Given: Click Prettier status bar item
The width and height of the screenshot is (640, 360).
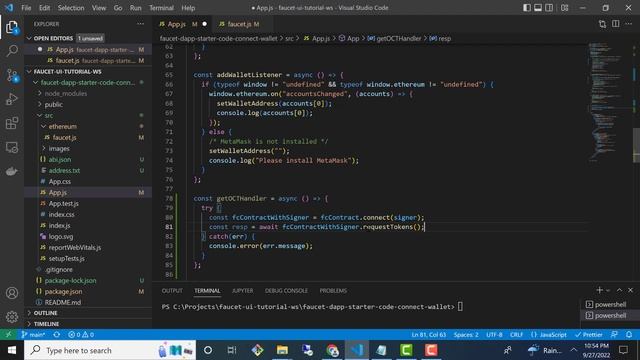Looking at the screenshot, I should (x=589, y=334).
